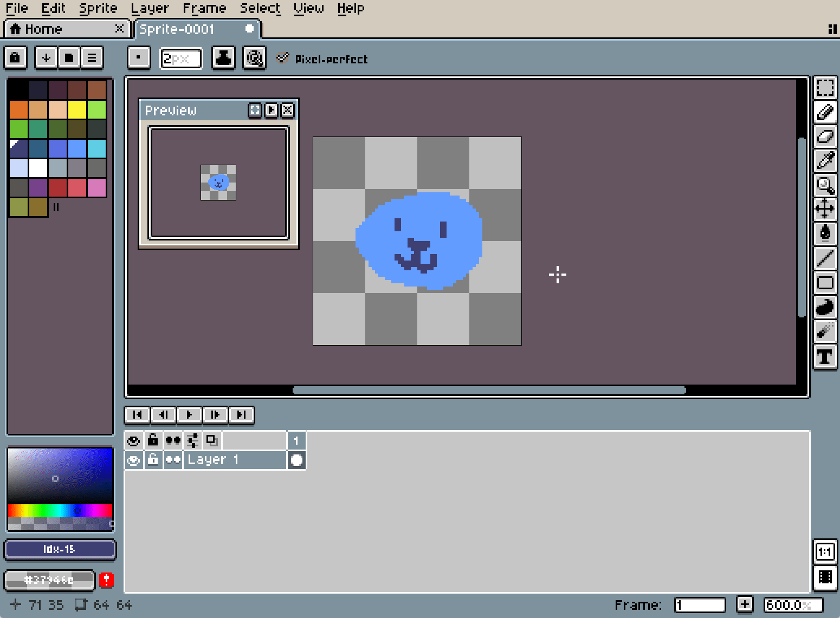Center the Preview window view
This screenshot has height=618, width=840.
(255, 110)
